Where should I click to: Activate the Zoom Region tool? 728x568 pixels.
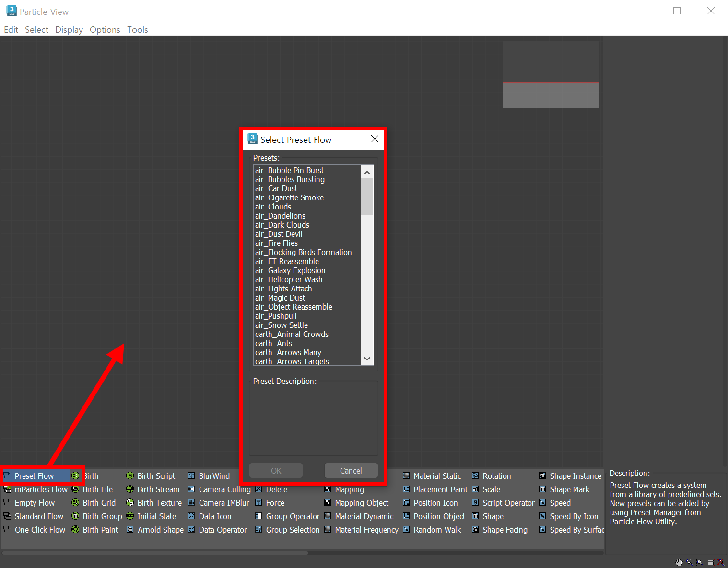click(700, 562)
